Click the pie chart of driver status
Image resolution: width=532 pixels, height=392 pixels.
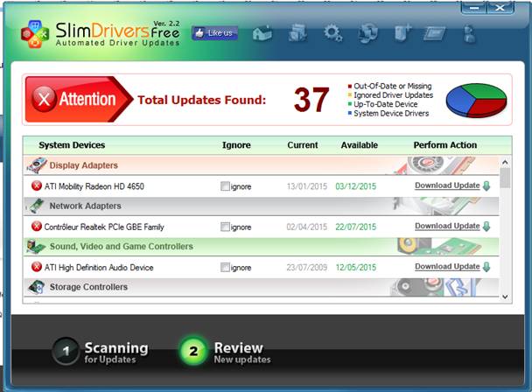pos(476,101)
